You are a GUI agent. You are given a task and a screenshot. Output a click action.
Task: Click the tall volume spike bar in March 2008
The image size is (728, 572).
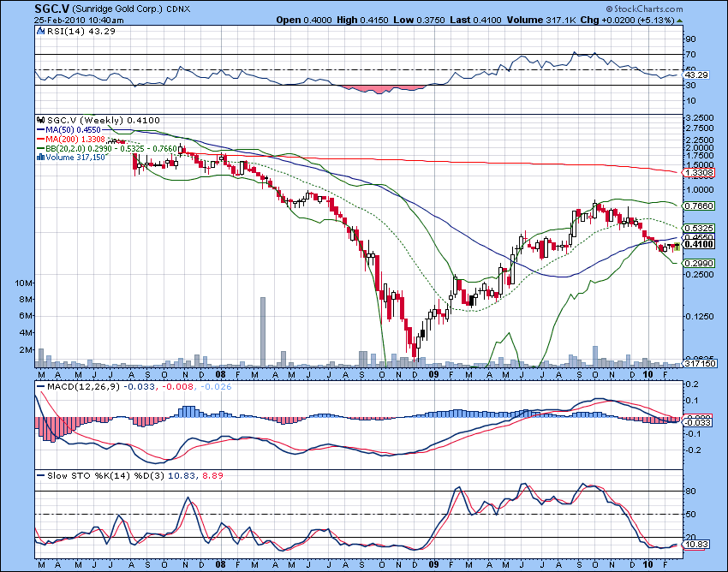263,332
